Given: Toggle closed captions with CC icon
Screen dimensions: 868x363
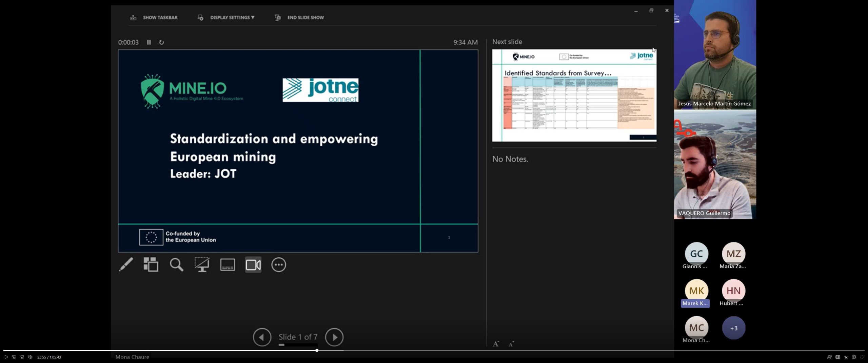Looking at the screenshot, I should click(837, 357).
